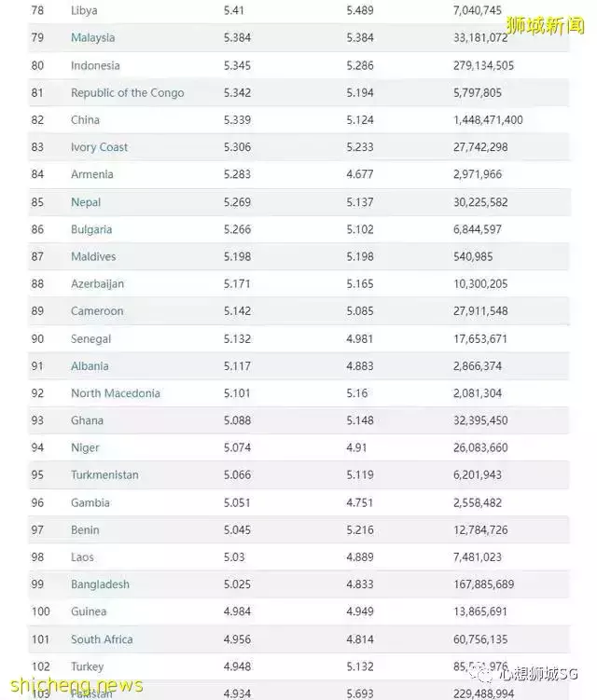
Task: Click the Bulgaria country link
Action: click(91, 229)
